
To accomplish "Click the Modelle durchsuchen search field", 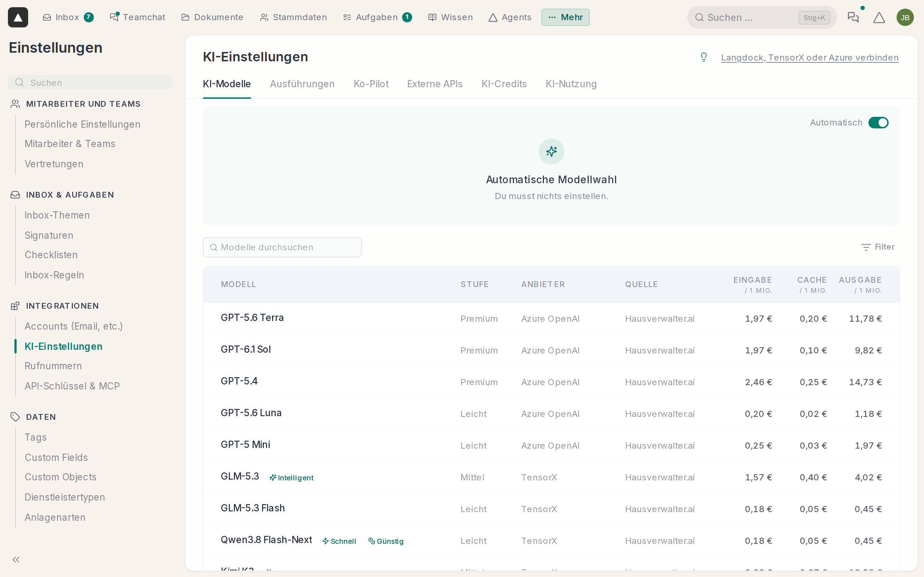I will point(282,247).
